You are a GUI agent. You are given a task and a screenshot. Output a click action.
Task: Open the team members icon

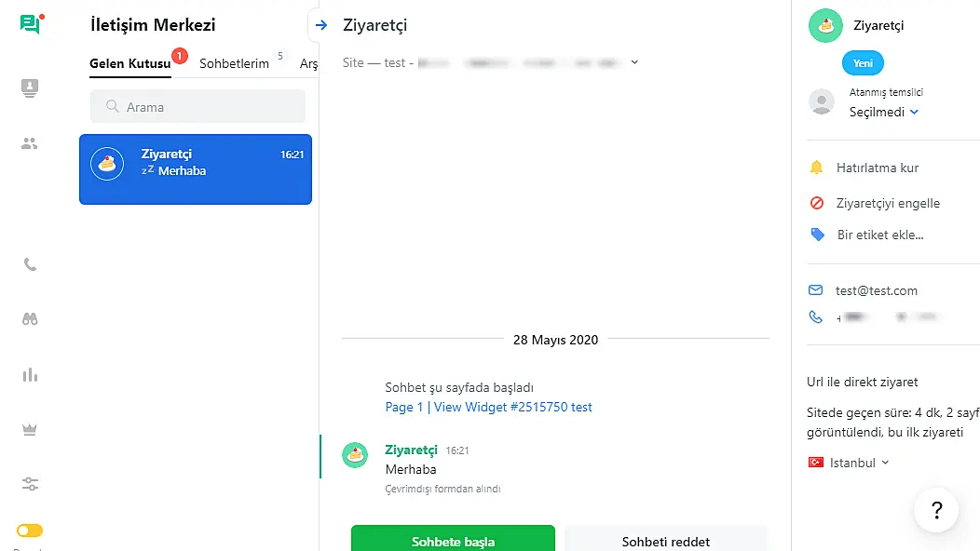pos(30,143)
